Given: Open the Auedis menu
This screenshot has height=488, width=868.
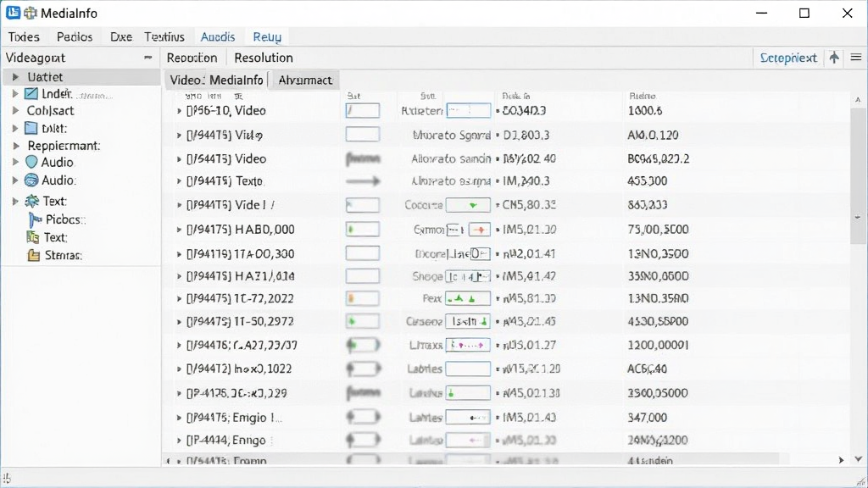Looking at the screenshot, I should [218, 37].
